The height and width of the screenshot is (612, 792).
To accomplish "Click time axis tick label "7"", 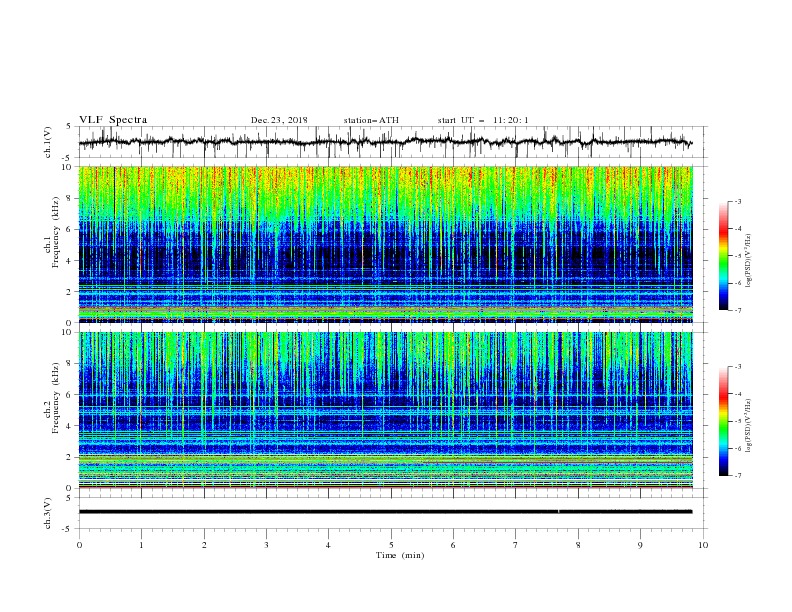I will coord(516,545).
